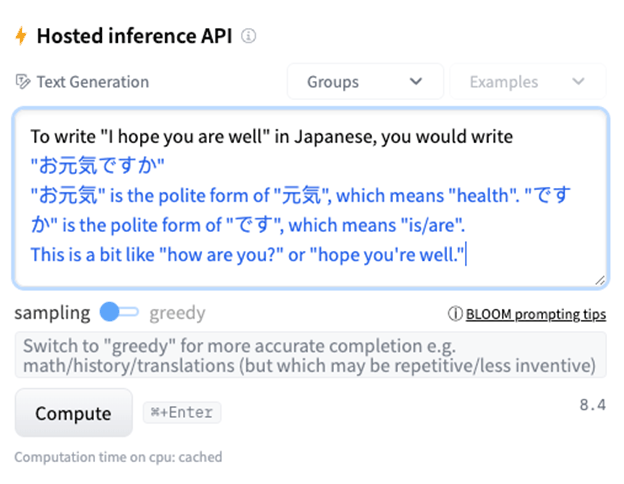Open the info icon next to Hosted inference API
Image resolution: width=624 pixels, height=484 pixels.
point(248,36)
